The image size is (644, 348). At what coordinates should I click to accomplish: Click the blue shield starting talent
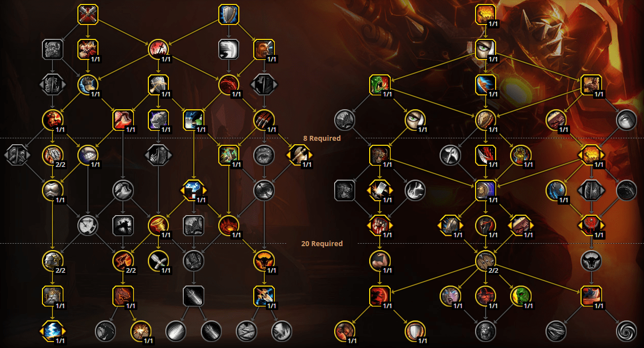[x=229, y=14]
